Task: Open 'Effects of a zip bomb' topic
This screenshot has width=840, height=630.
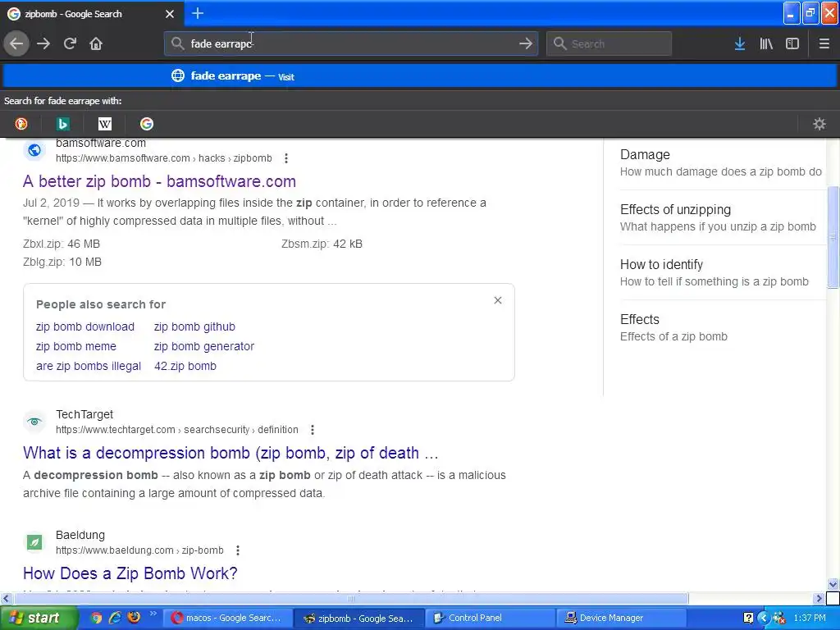Action: coord(673,328)
